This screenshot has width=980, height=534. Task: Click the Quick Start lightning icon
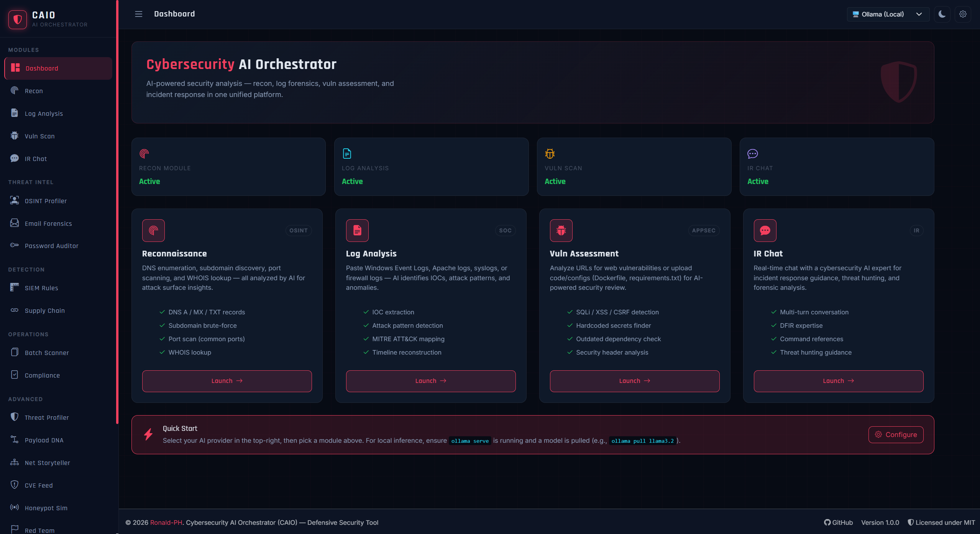[x=148, y=434]
